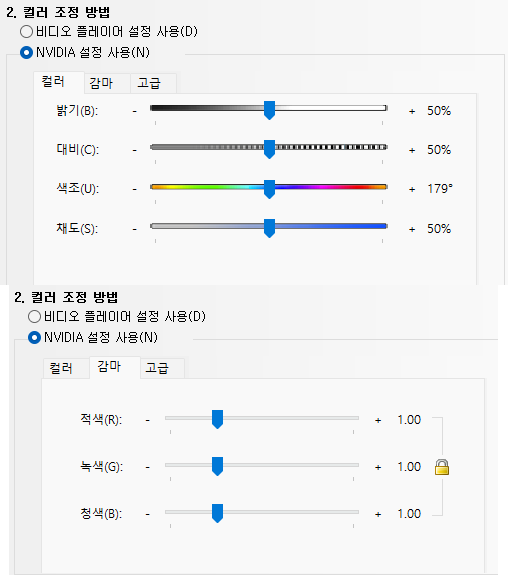508x575 pixels.
Task: Switch to 컬러 tab in lower panel
Action: pyautogui.click(x=61, y=368)
